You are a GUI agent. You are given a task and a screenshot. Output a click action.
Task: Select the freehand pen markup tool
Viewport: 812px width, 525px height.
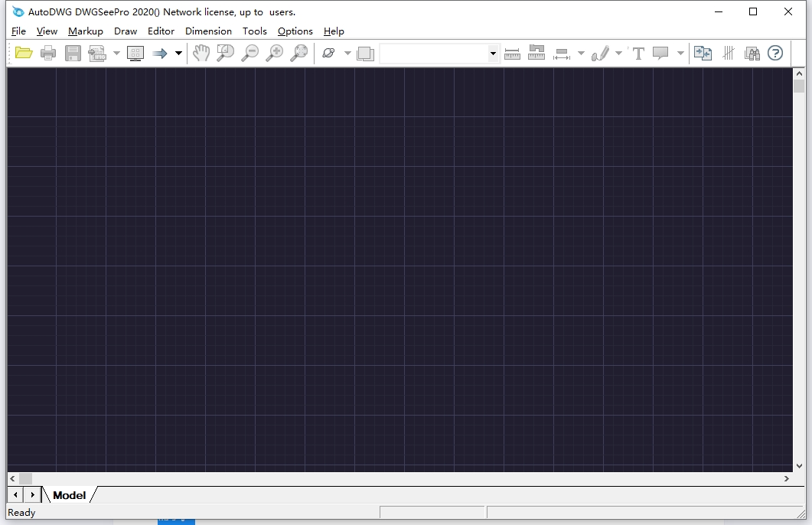600,53
